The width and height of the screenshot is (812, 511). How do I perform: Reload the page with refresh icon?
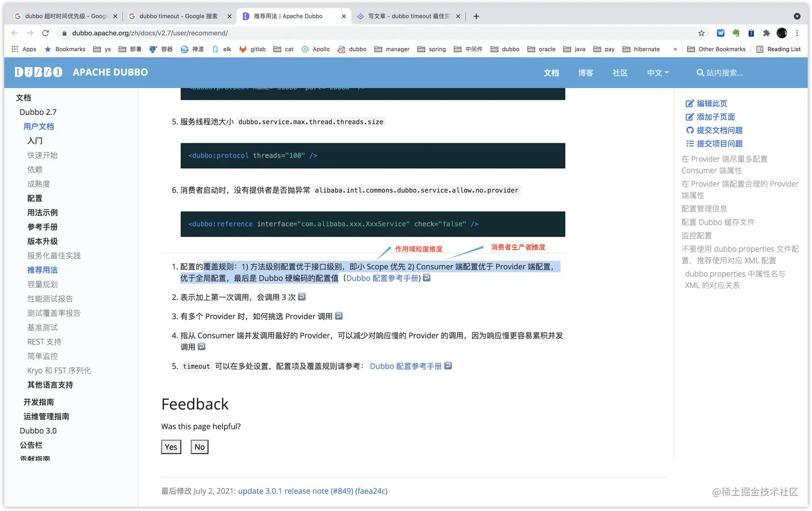click(x=46, y=33)
